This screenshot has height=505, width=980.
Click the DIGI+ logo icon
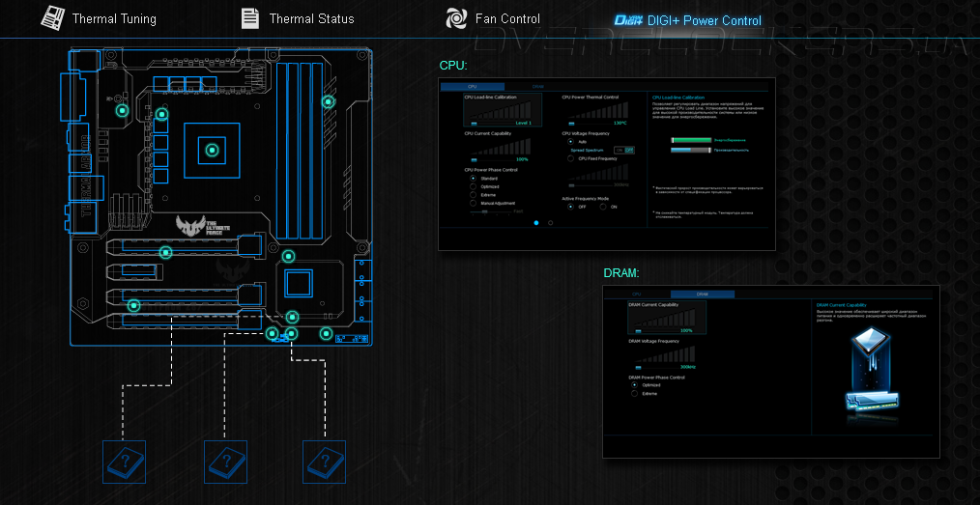(x=629, y=20)
